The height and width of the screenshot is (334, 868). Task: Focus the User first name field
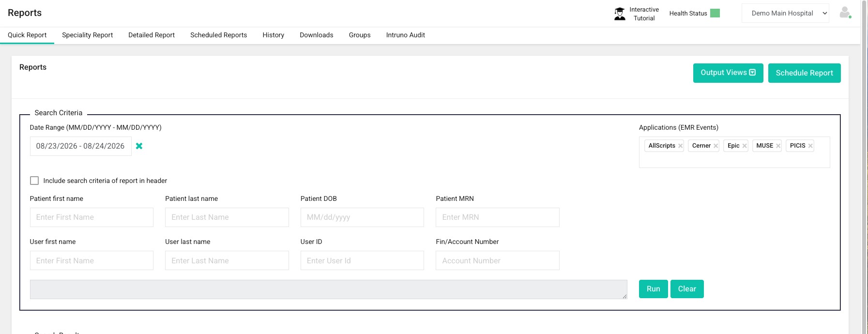(91, 260)
